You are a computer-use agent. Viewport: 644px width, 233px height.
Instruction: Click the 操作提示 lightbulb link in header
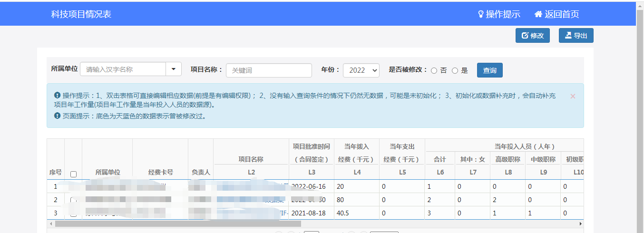[498, 14]
